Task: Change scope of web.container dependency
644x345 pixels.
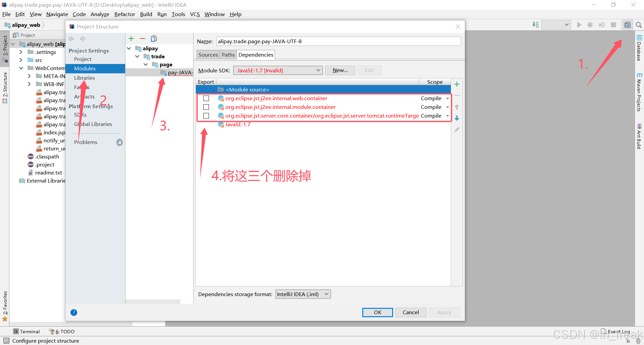Action: click(x=435, y=98)
